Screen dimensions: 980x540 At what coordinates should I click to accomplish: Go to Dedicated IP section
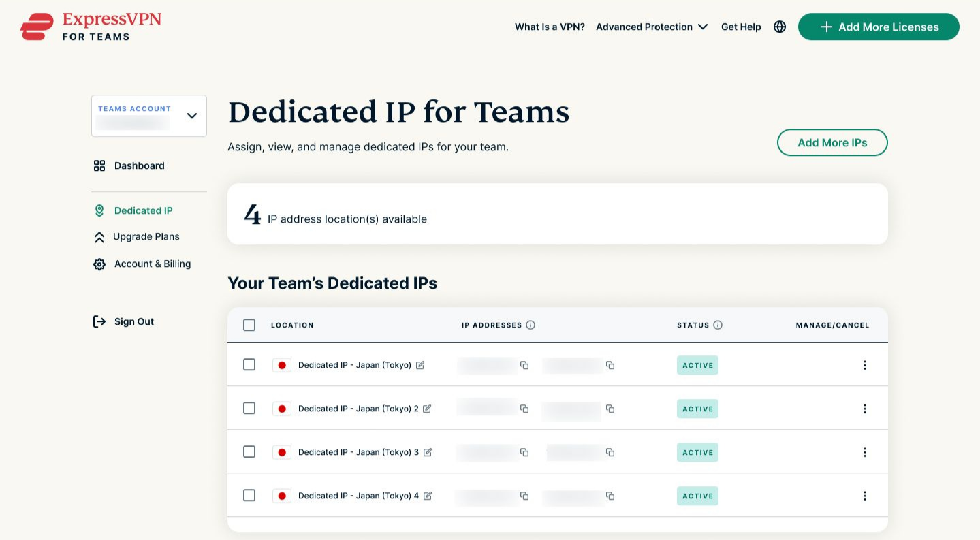tap(143, 210)
